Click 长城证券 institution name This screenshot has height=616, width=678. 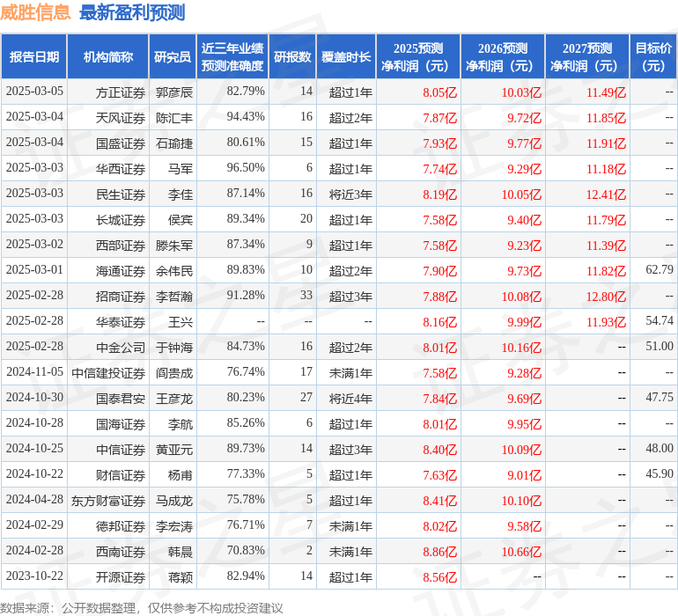click(x=121, y=220)
